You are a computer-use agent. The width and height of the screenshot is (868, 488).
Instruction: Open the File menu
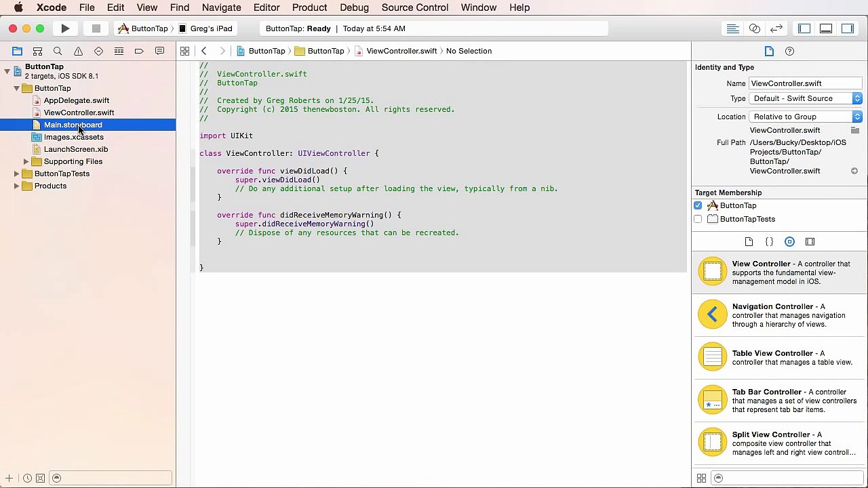tap(87, 7)
